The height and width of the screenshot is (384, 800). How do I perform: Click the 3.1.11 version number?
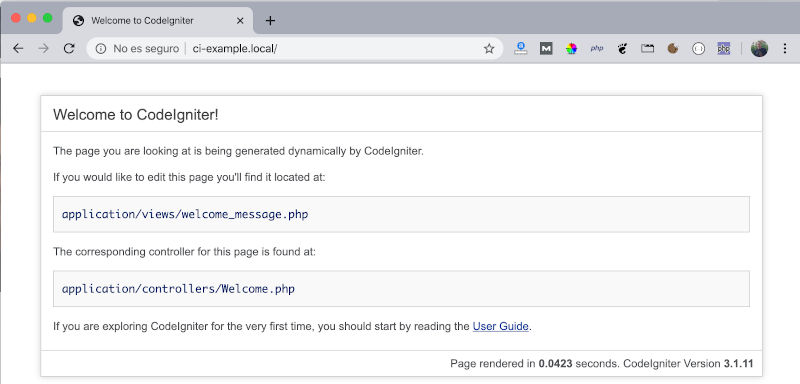[738, 364]
